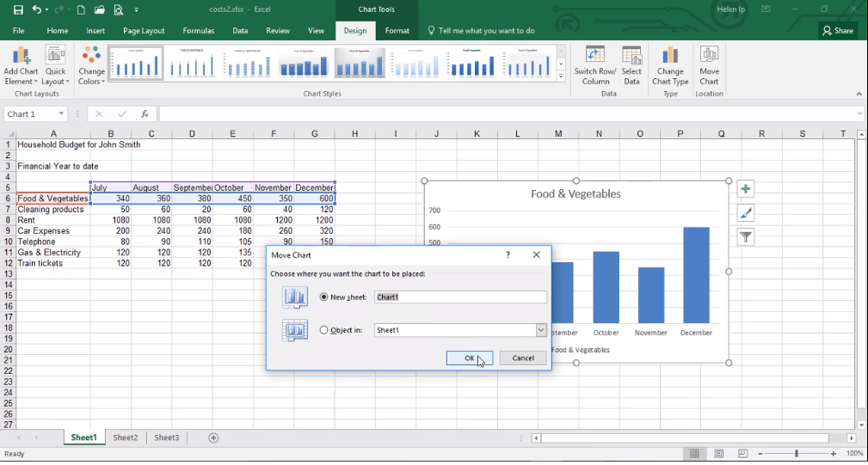
Task: Click the Chart Elements plus button
Action: pyautogui.click(x=746, y=189)
